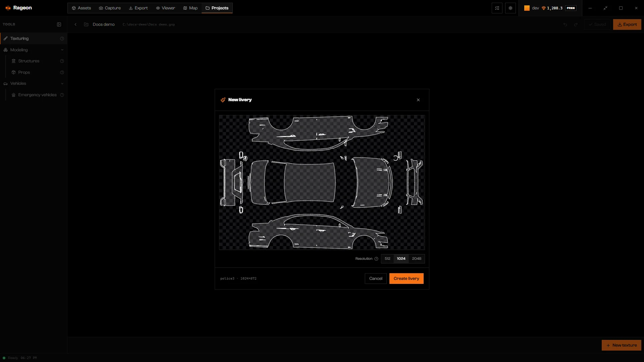
Task: Click the police3 1024×672 label
Action: coord(238,279)
